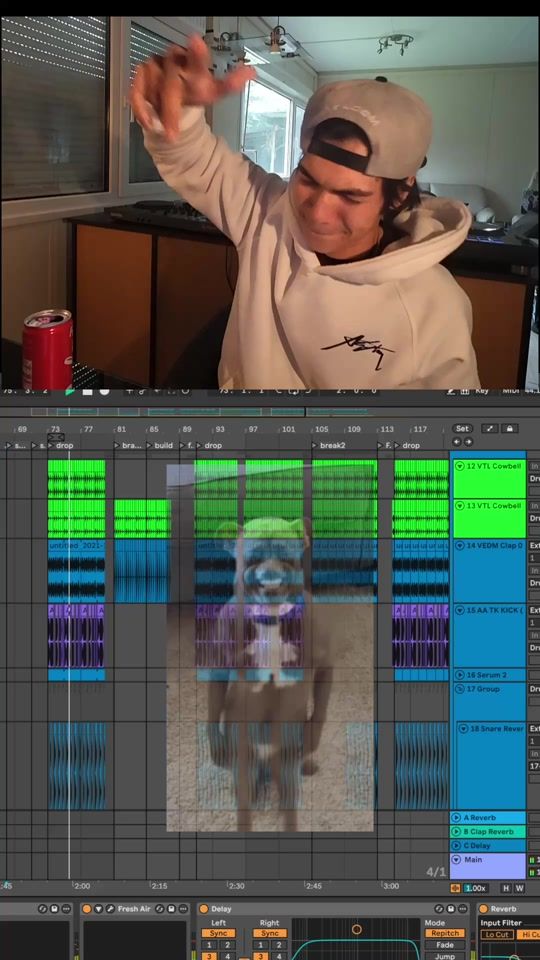The width and height of the screenshot is (540, 960).
Task: Collapse the 15 AA TK KICK track
Action: pos(460,610)
